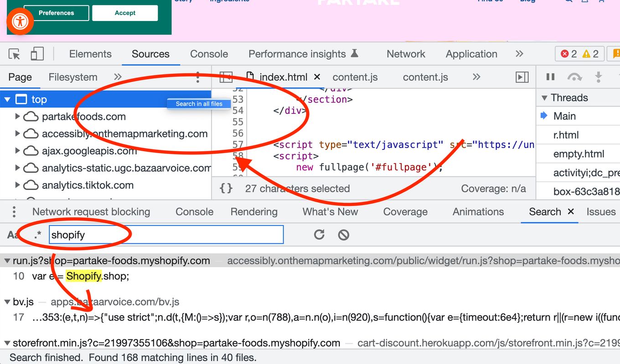Show more DevTools panels chevron

[x=519, y=54]
